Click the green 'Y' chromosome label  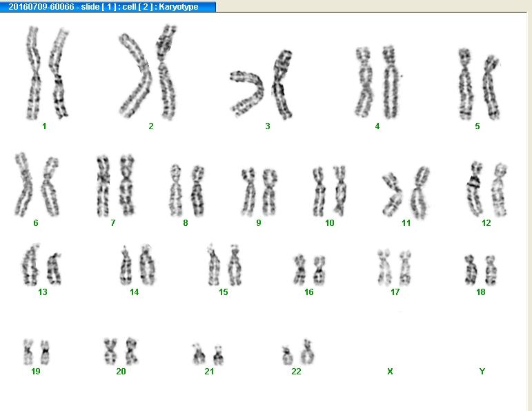click(x=482, y=371)
